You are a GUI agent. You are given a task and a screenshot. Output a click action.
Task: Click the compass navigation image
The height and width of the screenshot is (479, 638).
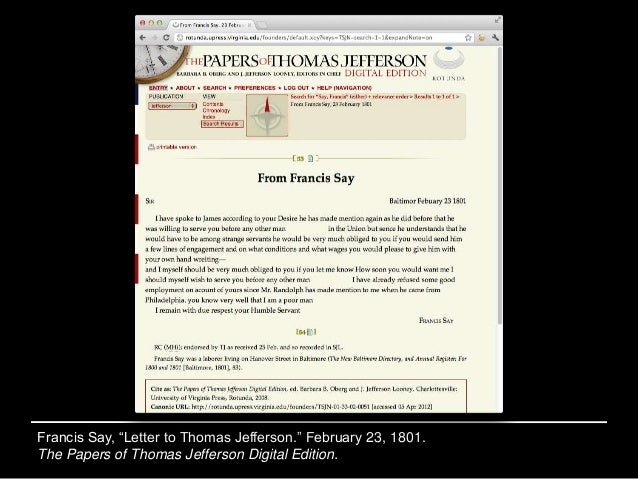(x=267, y=116)
